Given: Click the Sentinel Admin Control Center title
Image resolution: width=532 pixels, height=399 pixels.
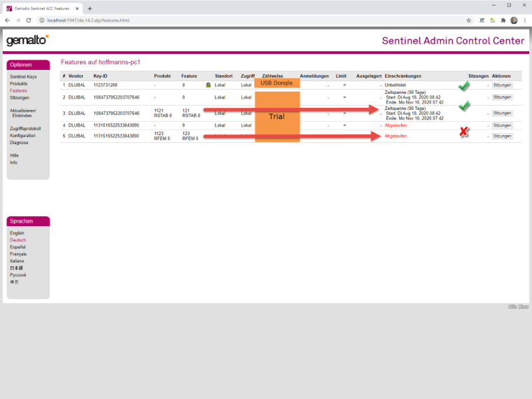Looking at the screenshot, I should pyautogui.click(x=453, y=41).
